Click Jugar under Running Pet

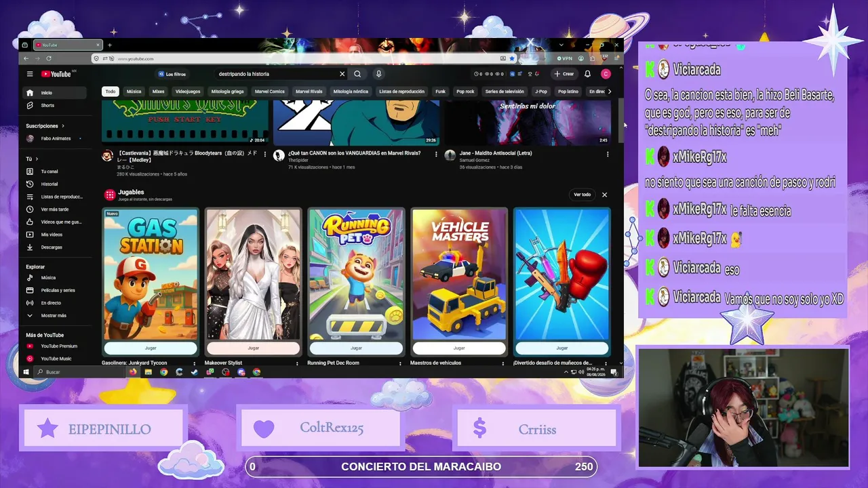point(356,348)
